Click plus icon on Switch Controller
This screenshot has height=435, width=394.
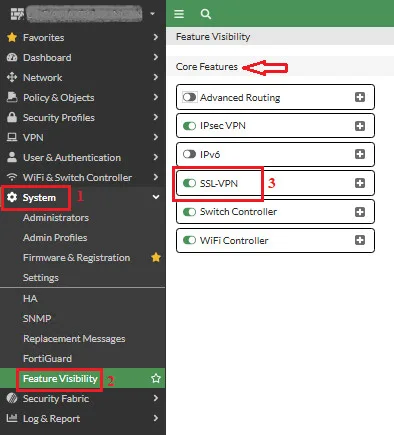tap(360, 212)
